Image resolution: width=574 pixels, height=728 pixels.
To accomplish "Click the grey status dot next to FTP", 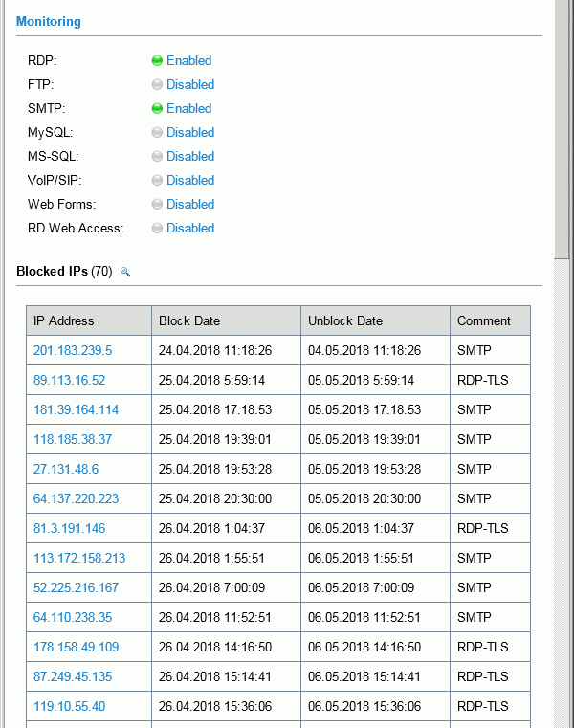I will 157,84.
